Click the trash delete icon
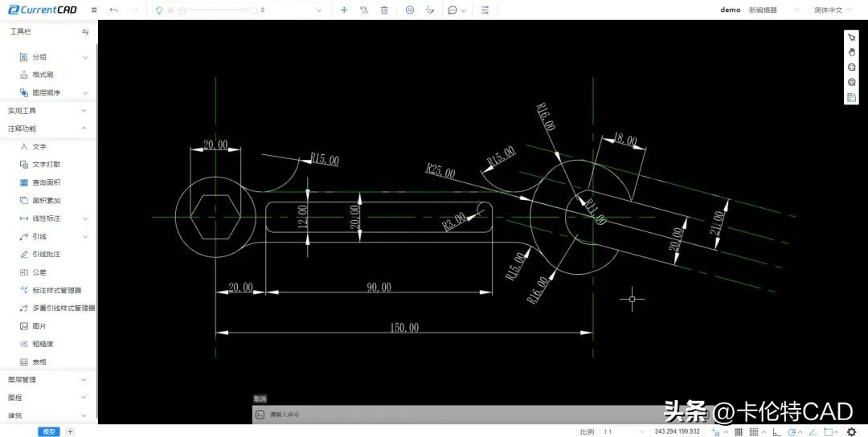This screenshot has width=868, height=437. coord(384,10)
